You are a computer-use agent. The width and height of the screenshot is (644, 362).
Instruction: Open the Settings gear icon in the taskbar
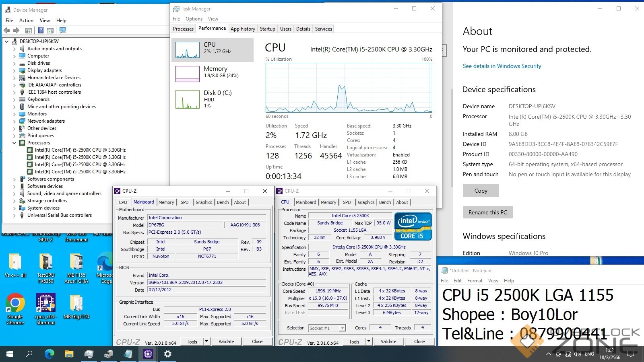(x=168, y=354)
